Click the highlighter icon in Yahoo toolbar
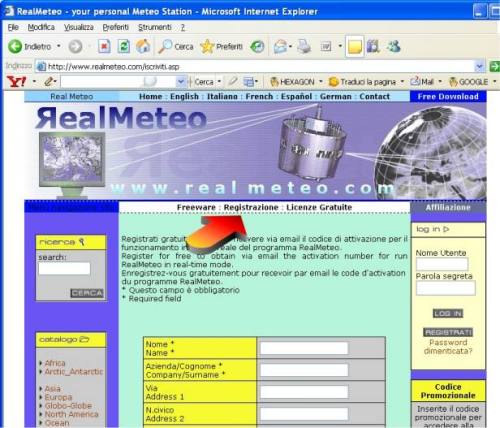This screenshot has width=500, height=428. click(233, 81)
